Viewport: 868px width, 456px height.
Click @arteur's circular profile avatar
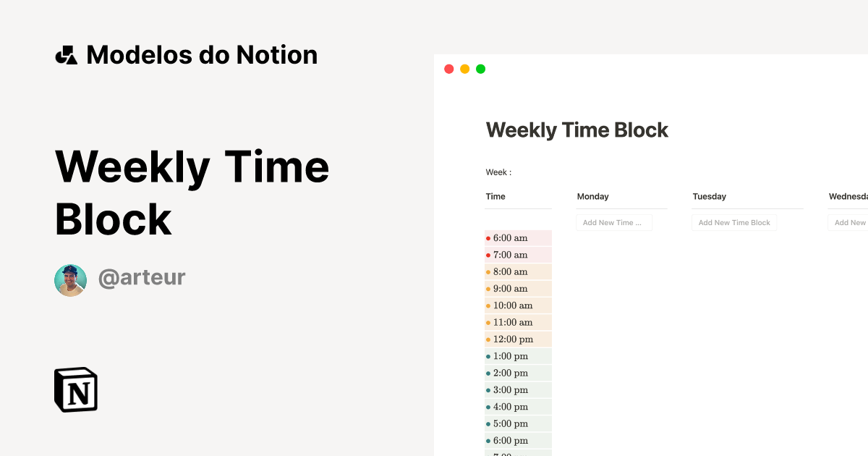coord(70,279)
